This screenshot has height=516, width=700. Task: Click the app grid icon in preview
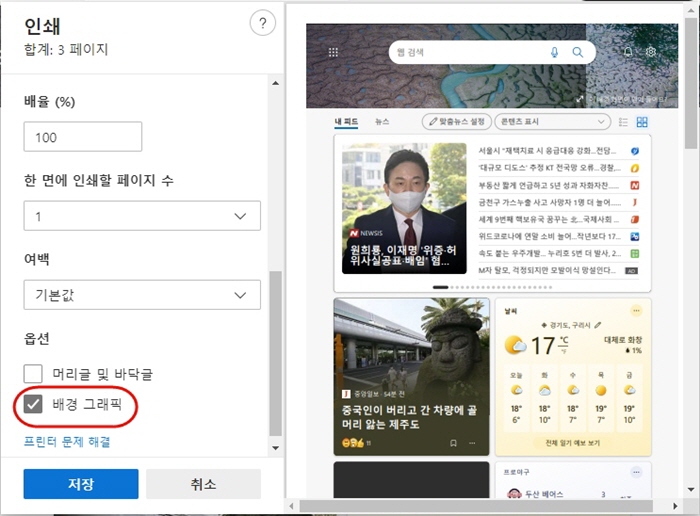coord(333,53)
